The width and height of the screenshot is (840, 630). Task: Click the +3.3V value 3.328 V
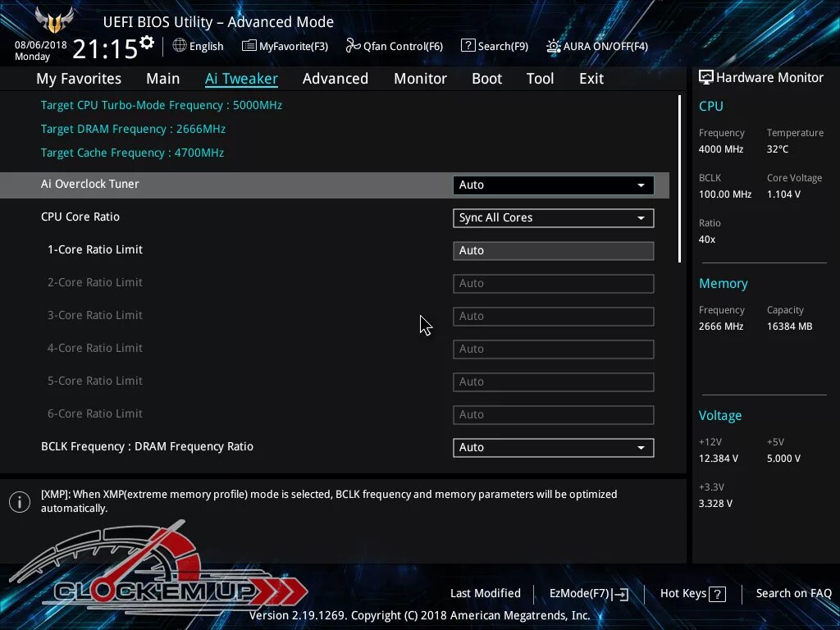coord(715,504)
